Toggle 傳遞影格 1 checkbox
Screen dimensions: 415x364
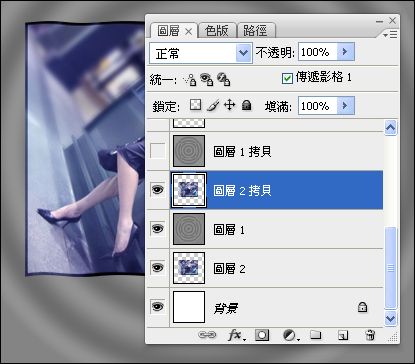pyautogui.click(x=287, y=79)
